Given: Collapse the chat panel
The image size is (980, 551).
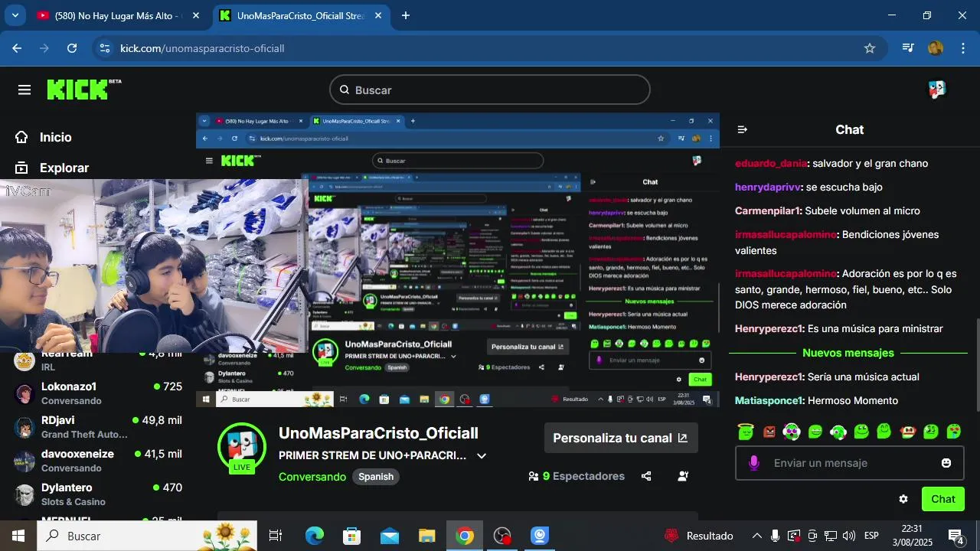Looking at the screenshot, I should 742,130.
